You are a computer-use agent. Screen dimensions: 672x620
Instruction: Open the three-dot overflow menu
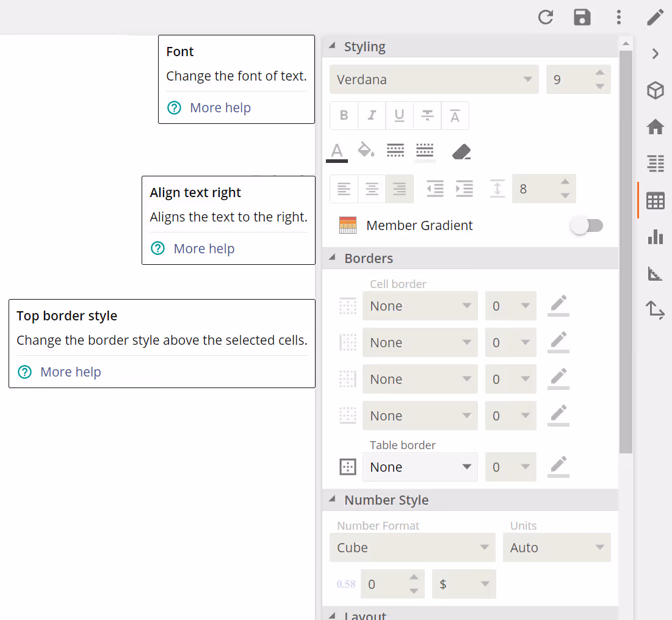pos(619,18)
